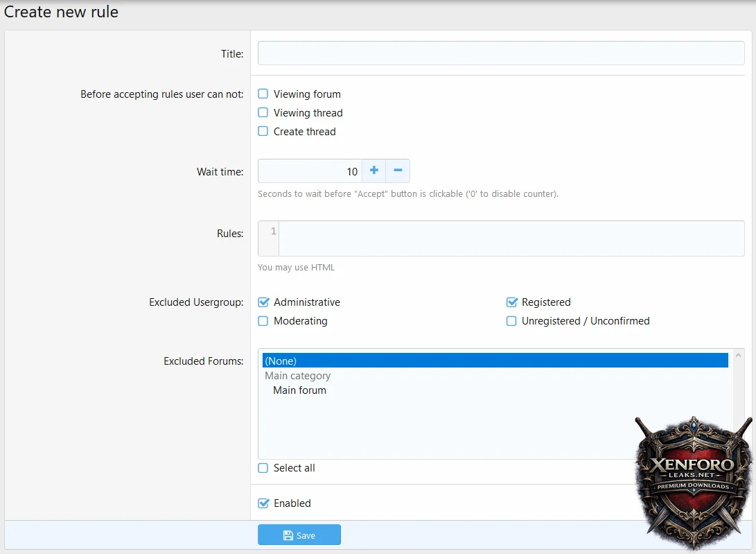
Task: Select (None) in Excluded Forums list
Action: point(495,361)
